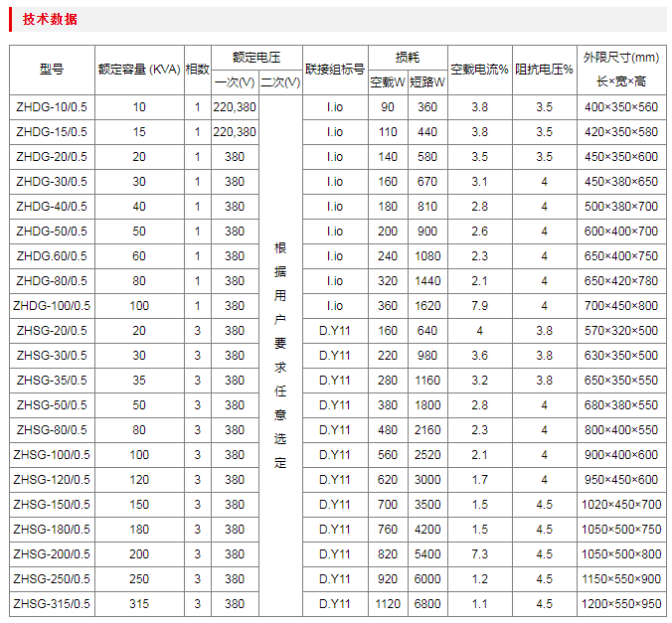
Task: Click the ZHSG-20/0.5 model cell
Action: (x=52, y=331)
